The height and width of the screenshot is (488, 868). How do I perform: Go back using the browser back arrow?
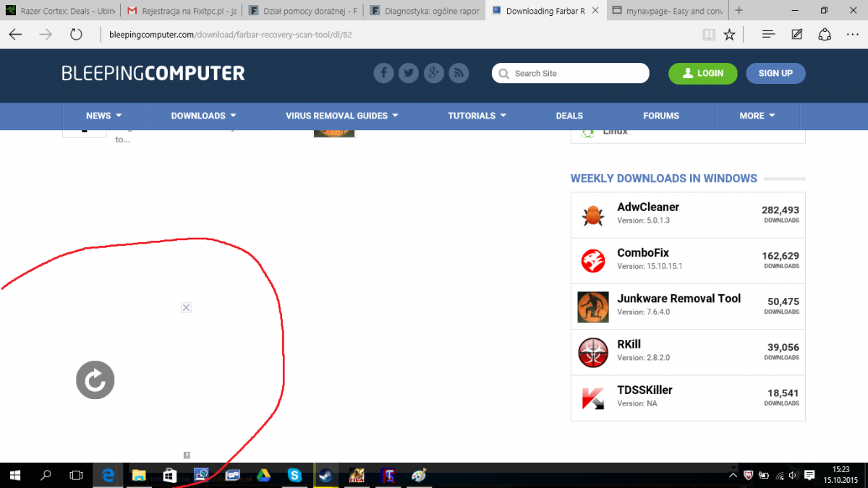point(15,35)
